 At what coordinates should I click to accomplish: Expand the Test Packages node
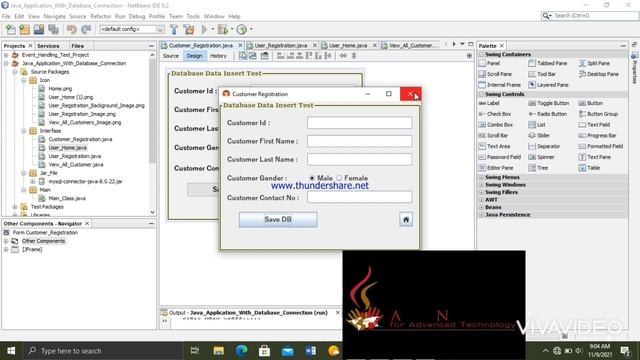15,207
